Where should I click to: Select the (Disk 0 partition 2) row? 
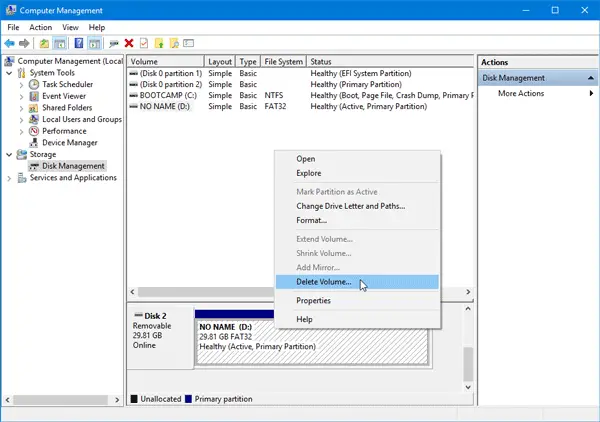click(300, 85)
